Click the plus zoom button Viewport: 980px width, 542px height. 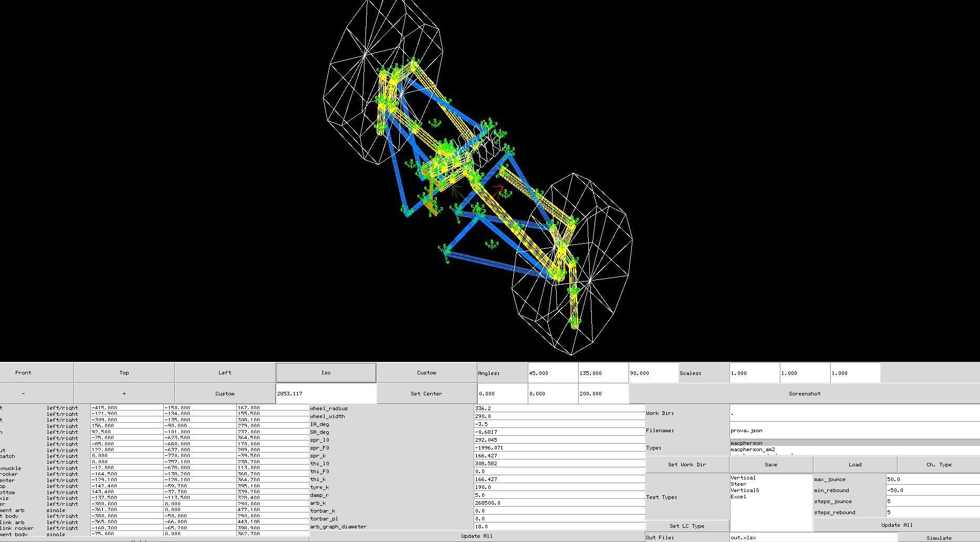pos(124,393)
